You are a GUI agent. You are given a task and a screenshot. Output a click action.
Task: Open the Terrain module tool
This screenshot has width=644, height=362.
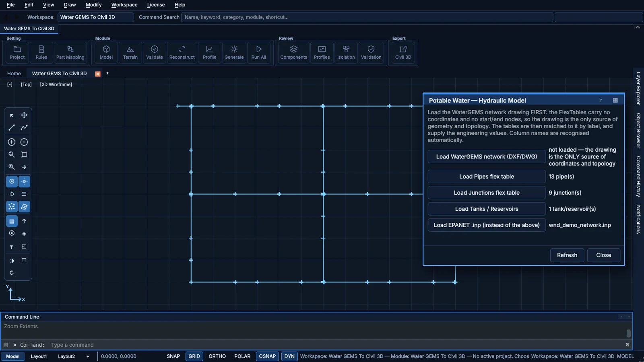coord(130,53)
